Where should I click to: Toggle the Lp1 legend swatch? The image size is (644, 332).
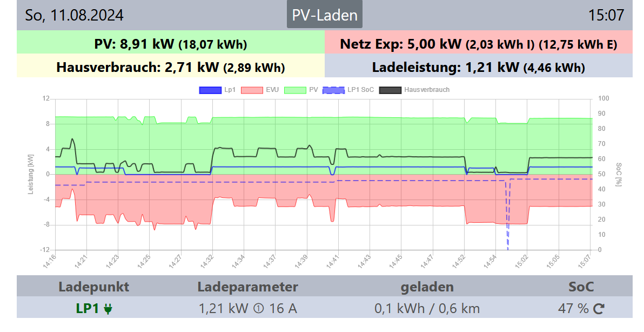[x=210, y=90]
